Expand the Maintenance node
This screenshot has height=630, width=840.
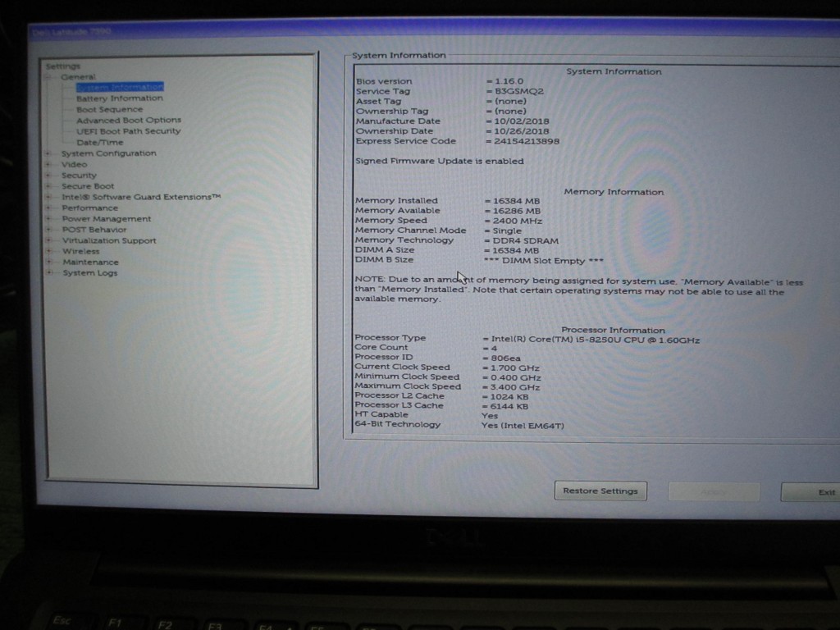48,262
